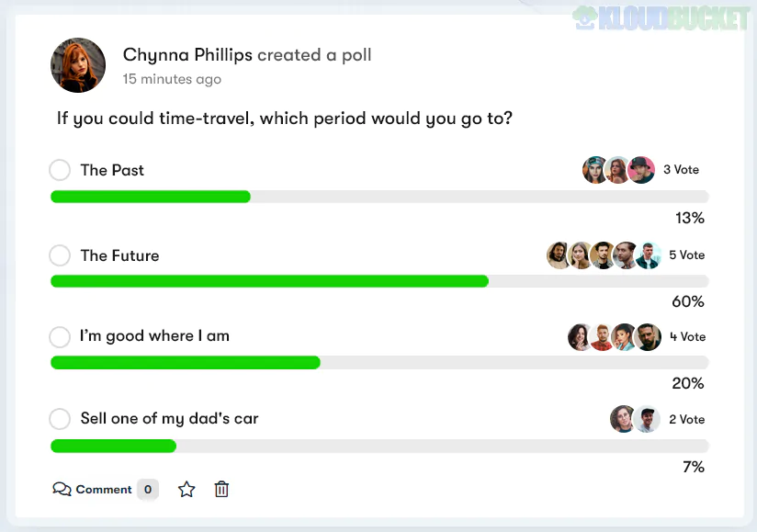The height and width of the screenshot is (532, 757).
Task: Choose I'm good where I am option
Action: coord(60,337)
